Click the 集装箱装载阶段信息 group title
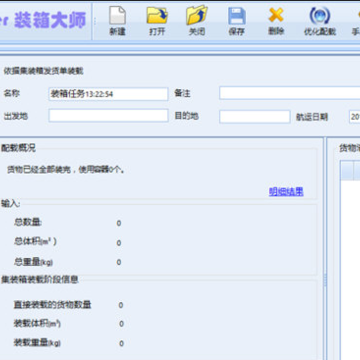 (40, 279)
